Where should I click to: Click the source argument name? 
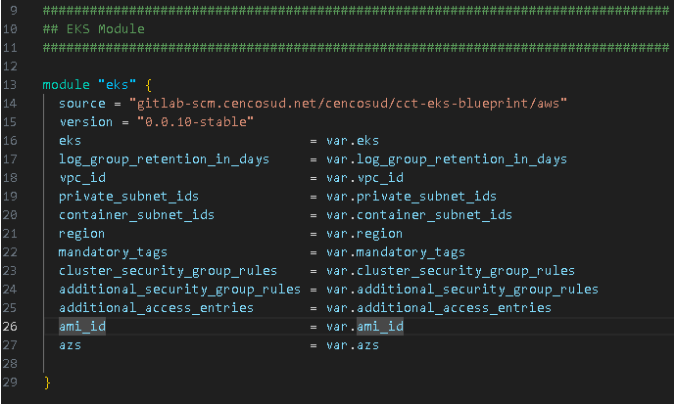coord(82,102)
